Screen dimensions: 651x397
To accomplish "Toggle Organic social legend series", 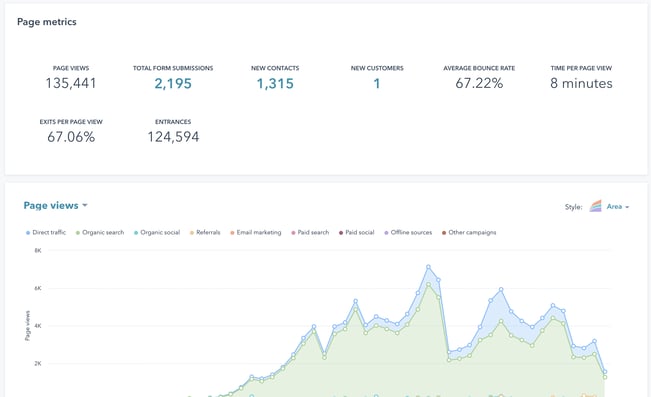I will pyautogui.click(x=157, y=233).
